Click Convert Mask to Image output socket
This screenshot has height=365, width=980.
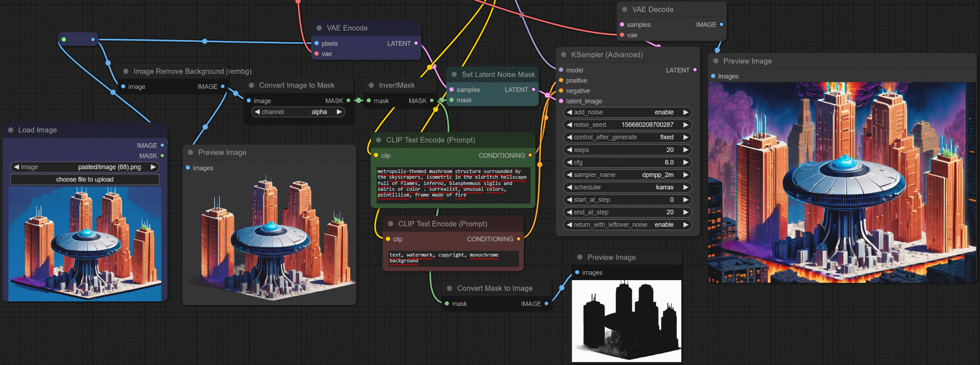547,304
